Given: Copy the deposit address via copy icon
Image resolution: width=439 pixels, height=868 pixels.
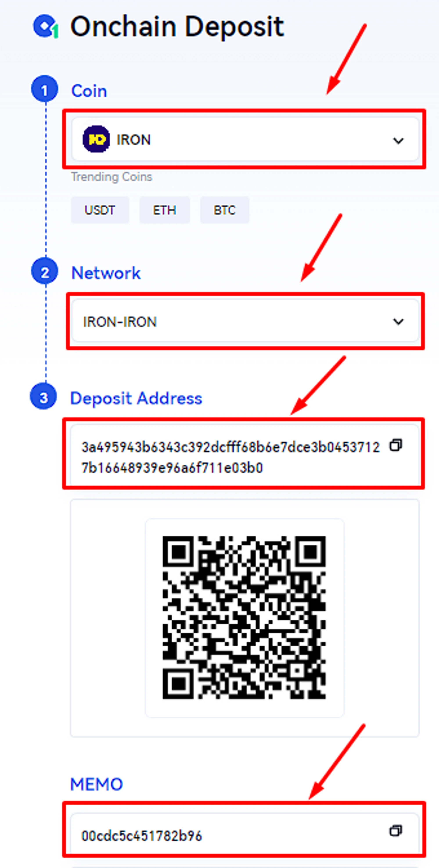Looking at the screenshot, I should [x=396, y=445].
